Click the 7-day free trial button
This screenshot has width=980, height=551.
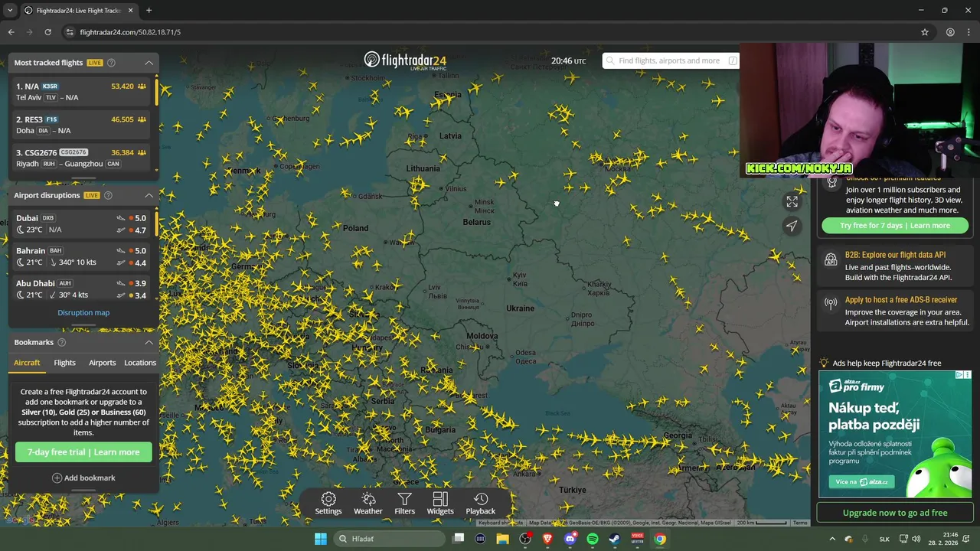(83, 452)
